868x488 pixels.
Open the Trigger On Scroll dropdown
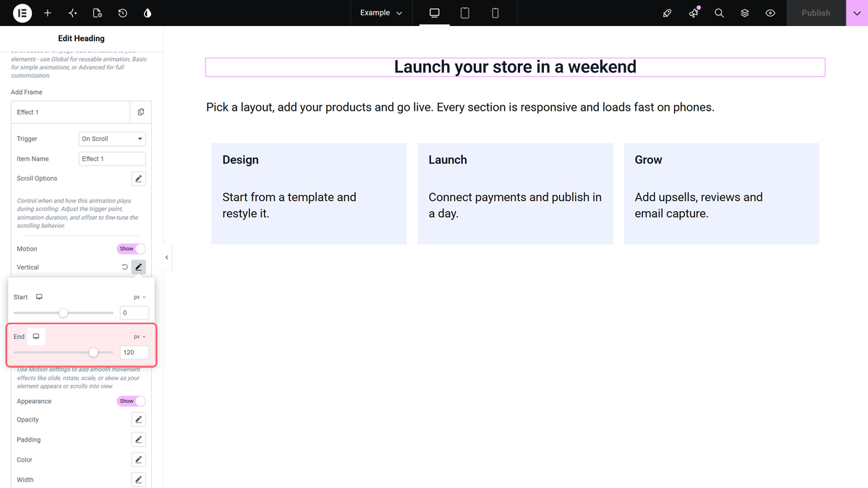pos(112,139)
